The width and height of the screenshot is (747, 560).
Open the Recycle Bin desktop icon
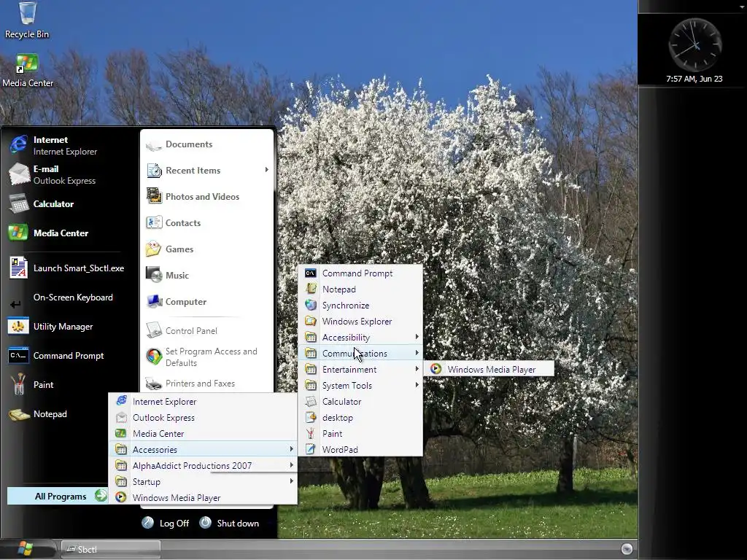click(x=27, y=20)
